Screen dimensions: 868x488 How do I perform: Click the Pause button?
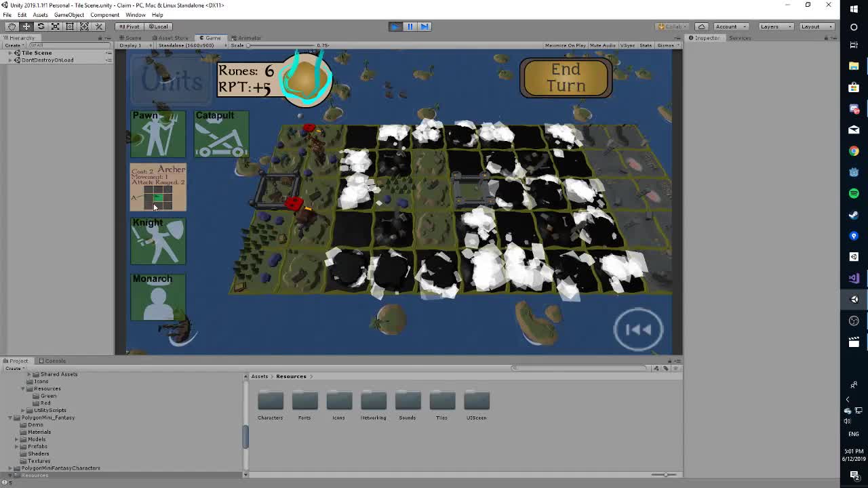point(410,26)
